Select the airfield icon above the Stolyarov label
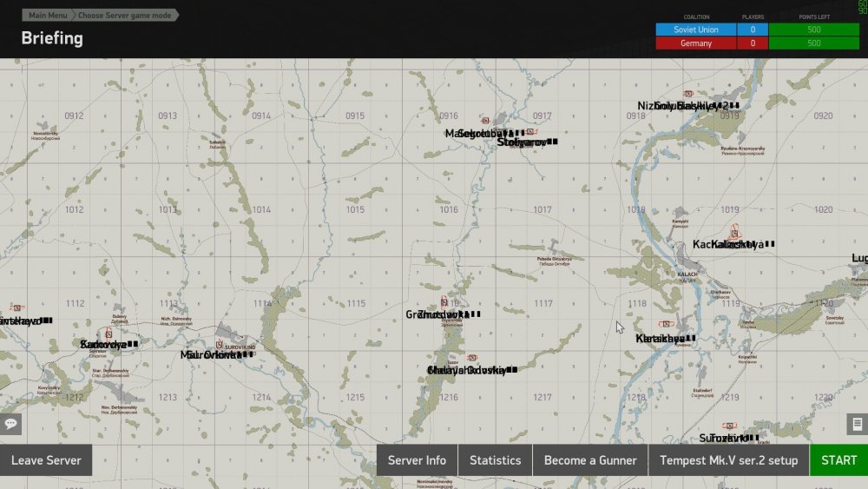868x489 pixels. (x=530, y=132)
